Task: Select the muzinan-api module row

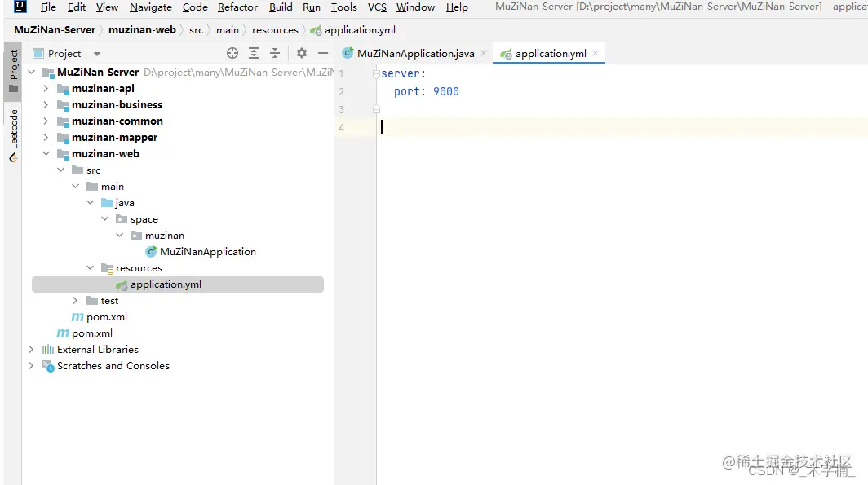Action: [x=178, y=89]
